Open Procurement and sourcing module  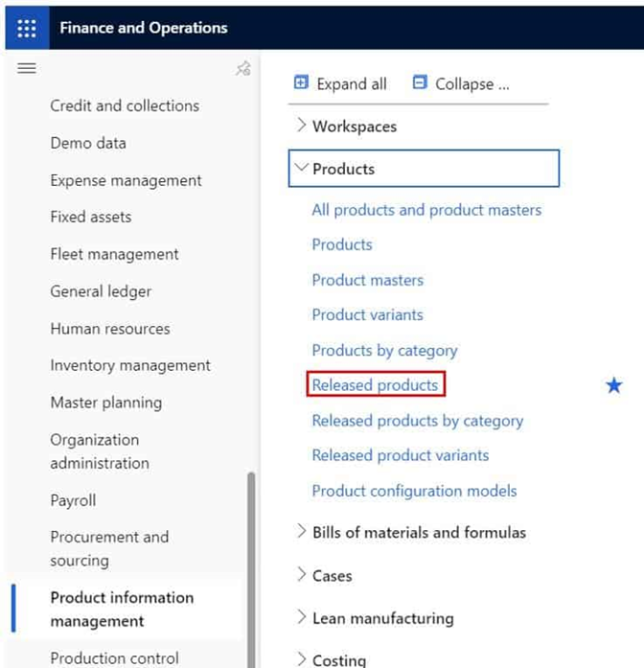point(109,549)
